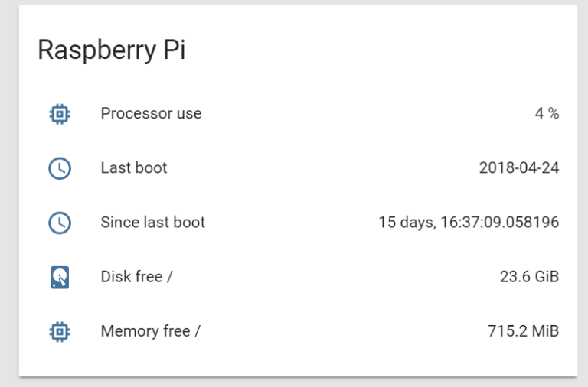Select the Since last boot label
588x387 pixels.
(x=152, y=222)
